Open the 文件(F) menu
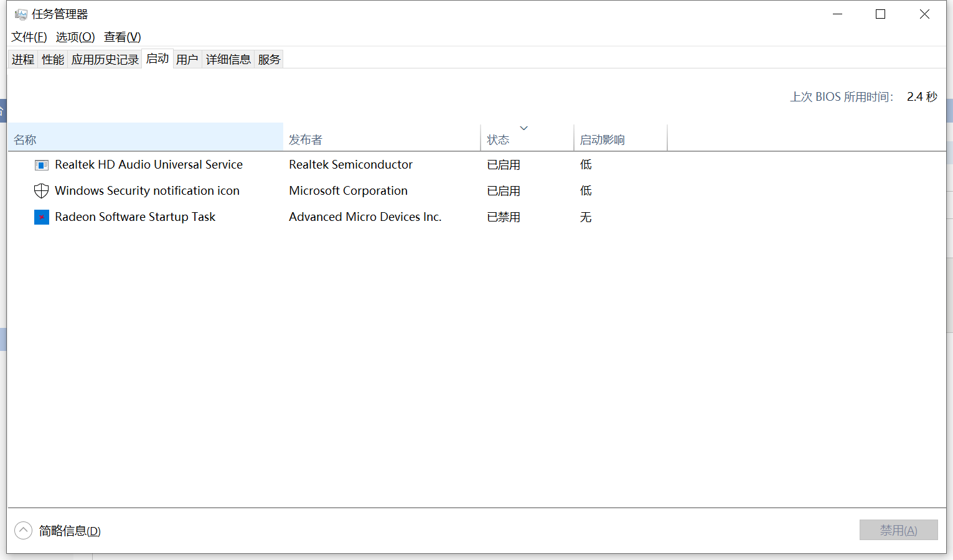 (29, 37)
